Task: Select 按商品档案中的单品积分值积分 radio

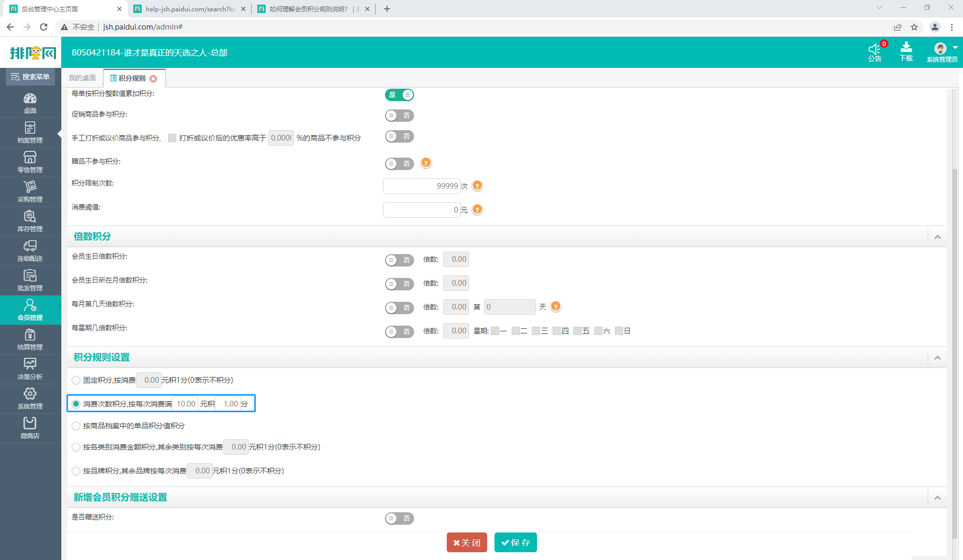Action: [76, 426]
